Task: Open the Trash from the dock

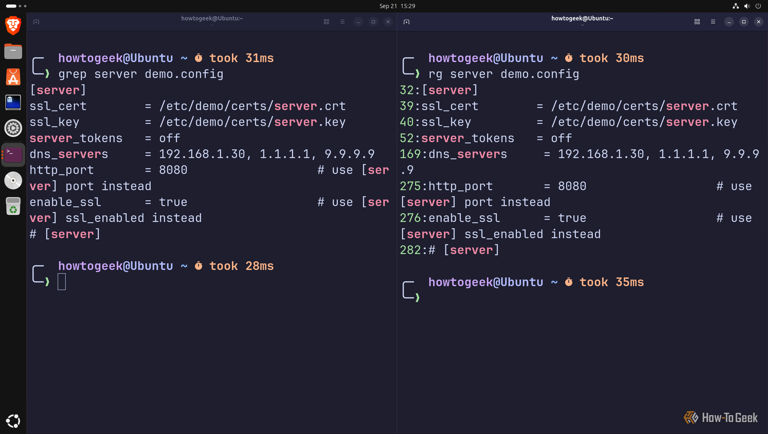Action: coord(13,206)
